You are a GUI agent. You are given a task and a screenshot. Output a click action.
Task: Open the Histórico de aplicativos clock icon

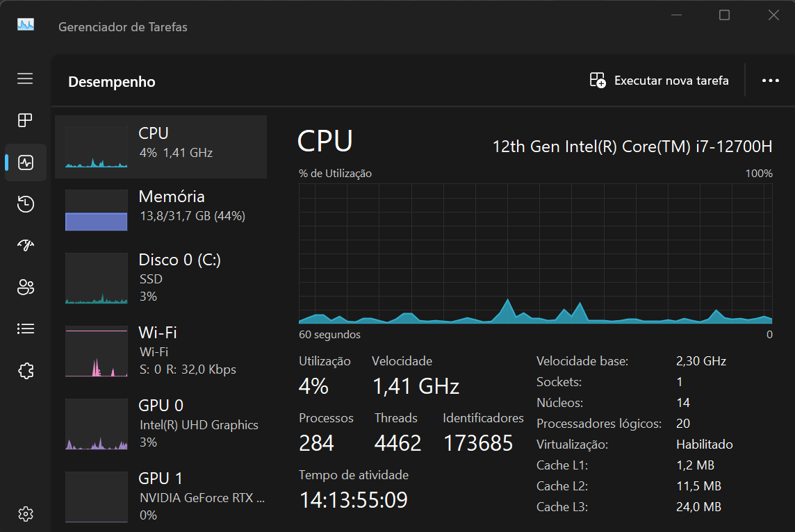pos(25,203)
